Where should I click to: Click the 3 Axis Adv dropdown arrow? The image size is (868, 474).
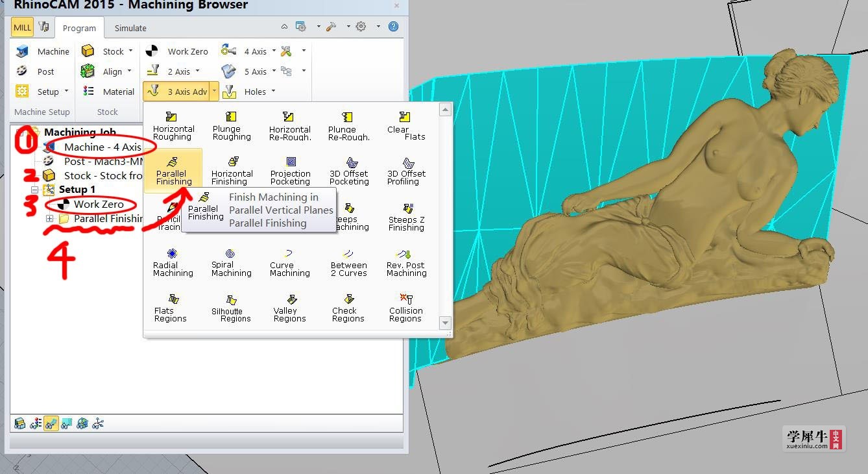(x=214, y=92)
